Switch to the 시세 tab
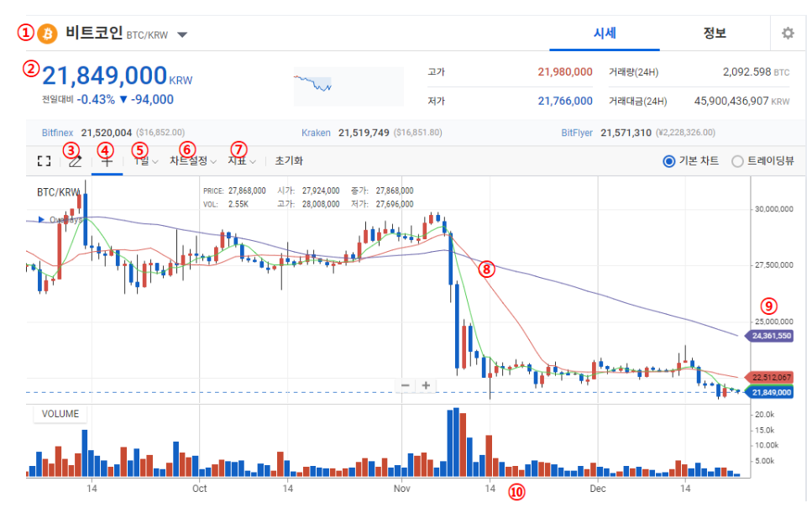The height and width of the screenshot is (518, 812). [x=605, y=34]
